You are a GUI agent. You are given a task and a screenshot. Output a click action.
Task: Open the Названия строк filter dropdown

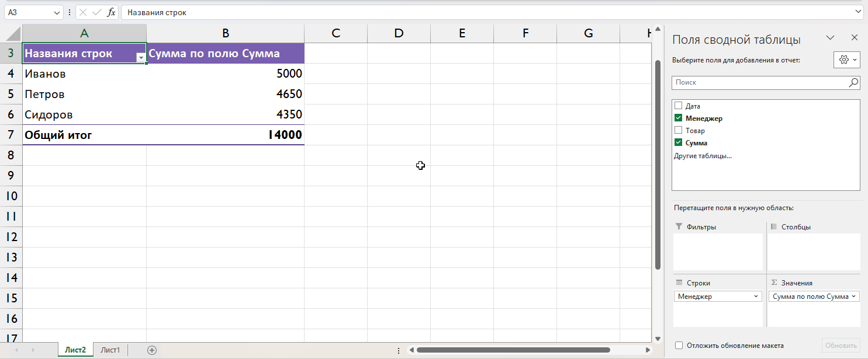(140, 57)
